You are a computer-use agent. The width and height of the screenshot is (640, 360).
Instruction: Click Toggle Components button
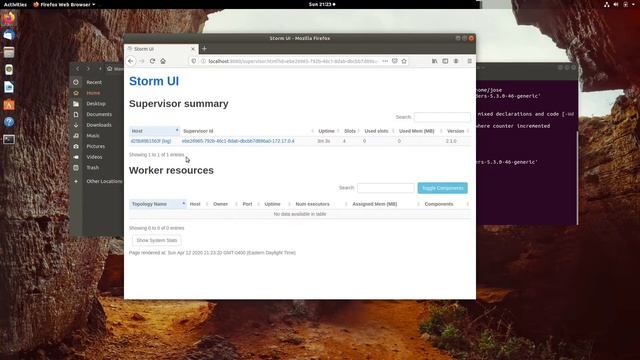point(442,188)
